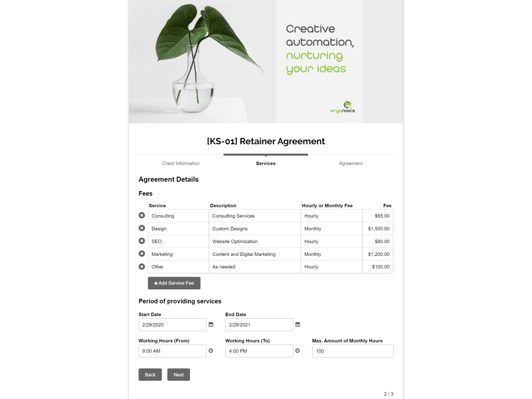Click the End Date field showing 2/28/2021
This screenshot has width=532, height=399.
[x=259, y=325]
